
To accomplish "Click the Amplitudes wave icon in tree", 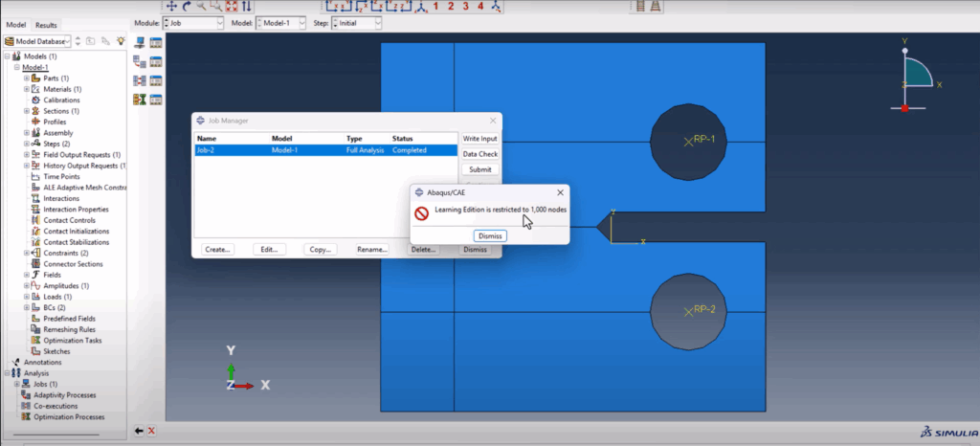I will click(35, 286).
